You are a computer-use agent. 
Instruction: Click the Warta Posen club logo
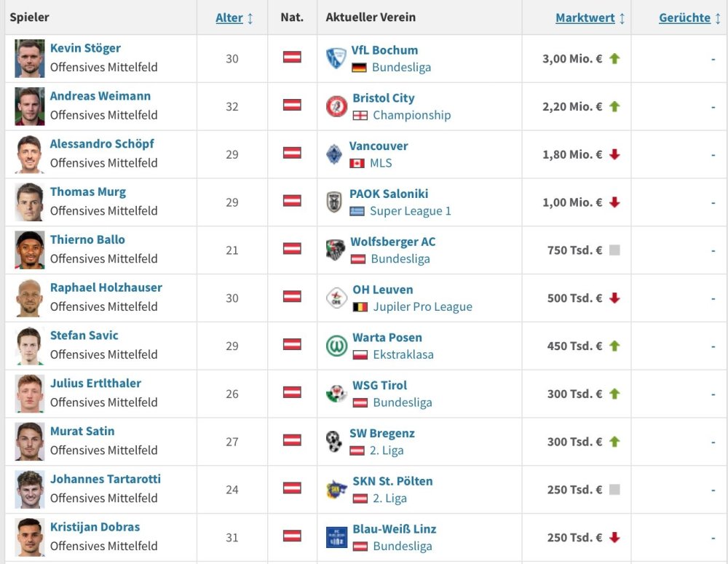(336, 346)
